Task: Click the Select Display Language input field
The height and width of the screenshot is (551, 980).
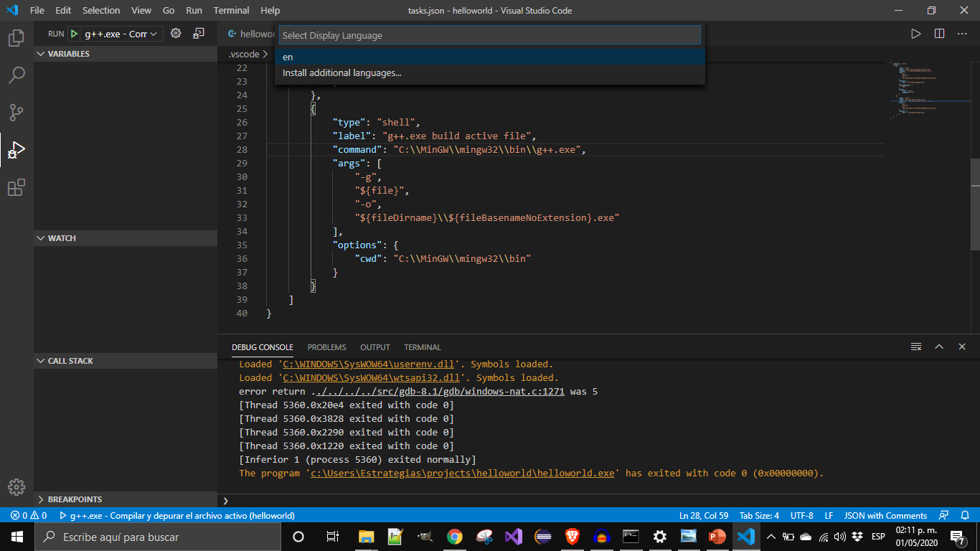Action: click(490, 34)
